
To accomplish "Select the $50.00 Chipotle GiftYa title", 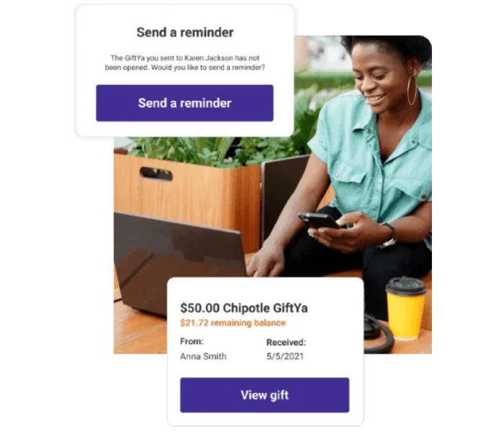I will [244, 308].
